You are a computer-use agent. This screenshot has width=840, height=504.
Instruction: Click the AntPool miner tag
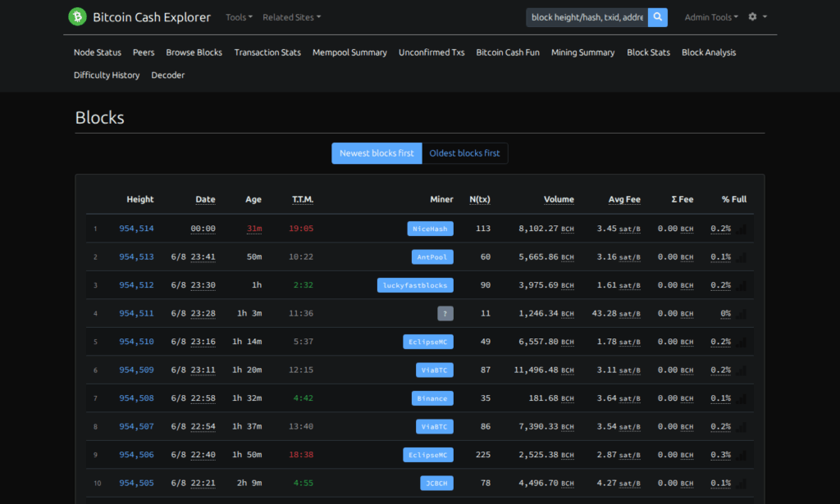pos(432,257)
